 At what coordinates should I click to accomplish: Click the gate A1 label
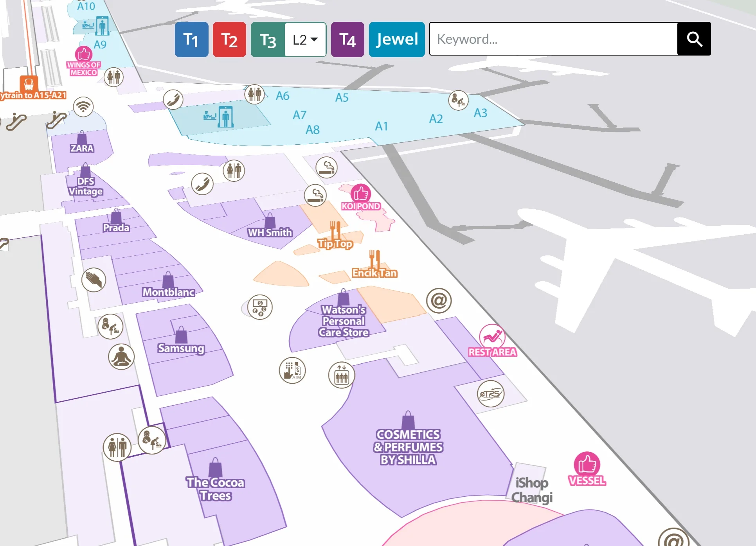[x=381, y=126]
